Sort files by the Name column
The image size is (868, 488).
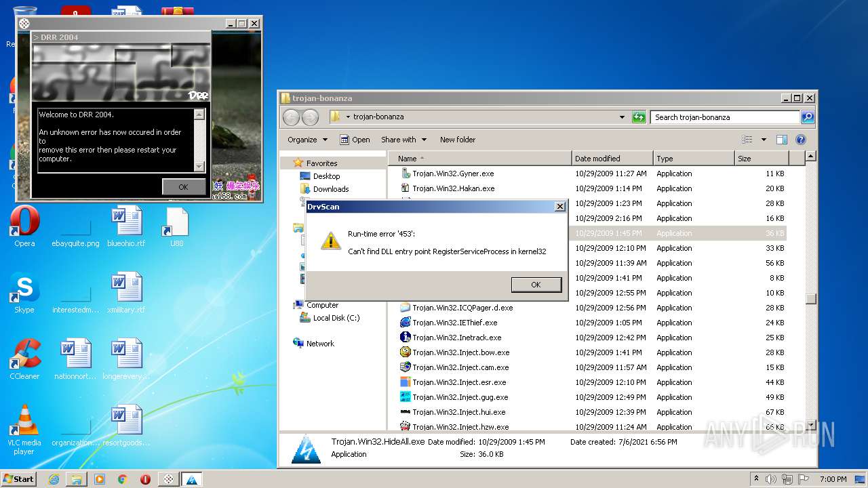coord(480,159)
